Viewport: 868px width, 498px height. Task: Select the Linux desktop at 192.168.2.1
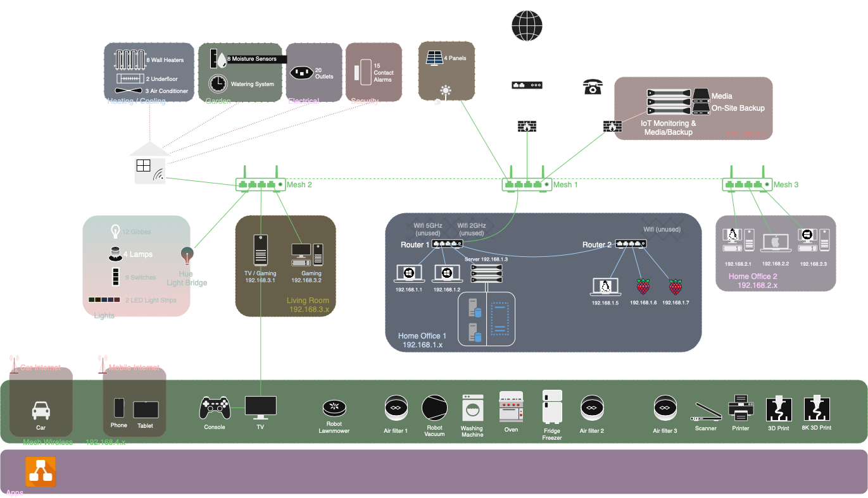pos(738,240)
